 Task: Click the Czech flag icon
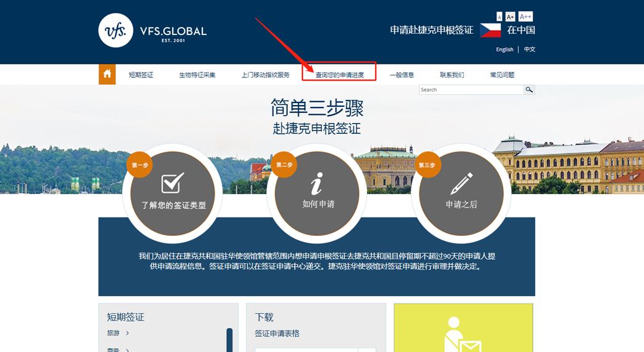point(490,30)
